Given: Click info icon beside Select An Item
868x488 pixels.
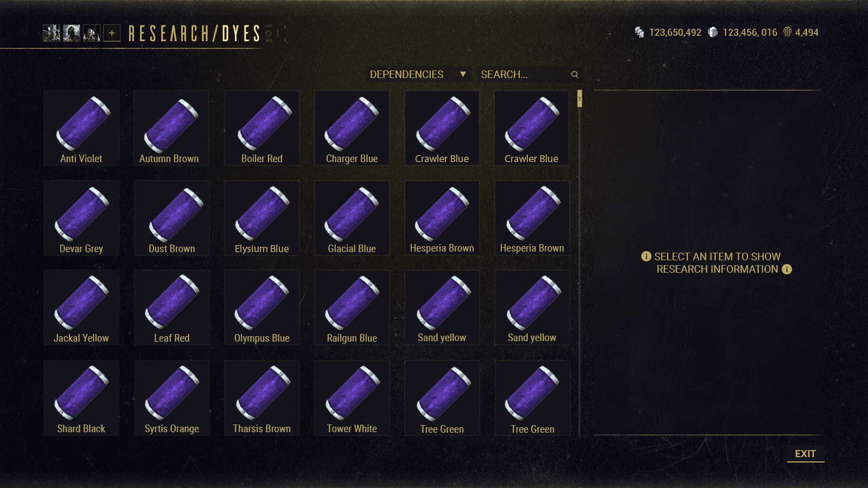Looking at the screenshot, I should pos(646,256).
